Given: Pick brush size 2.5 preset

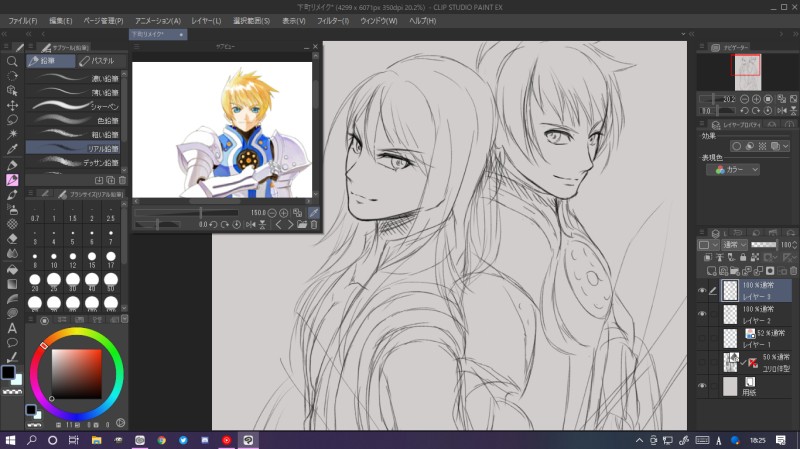Looking at the screenshot, I should tap(111, 213).
